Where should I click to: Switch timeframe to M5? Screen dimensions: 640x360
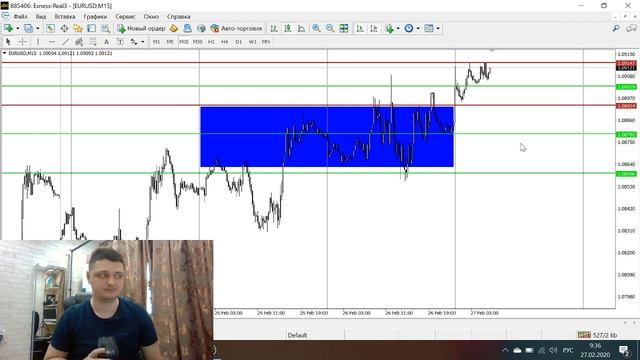pos(170,42)
